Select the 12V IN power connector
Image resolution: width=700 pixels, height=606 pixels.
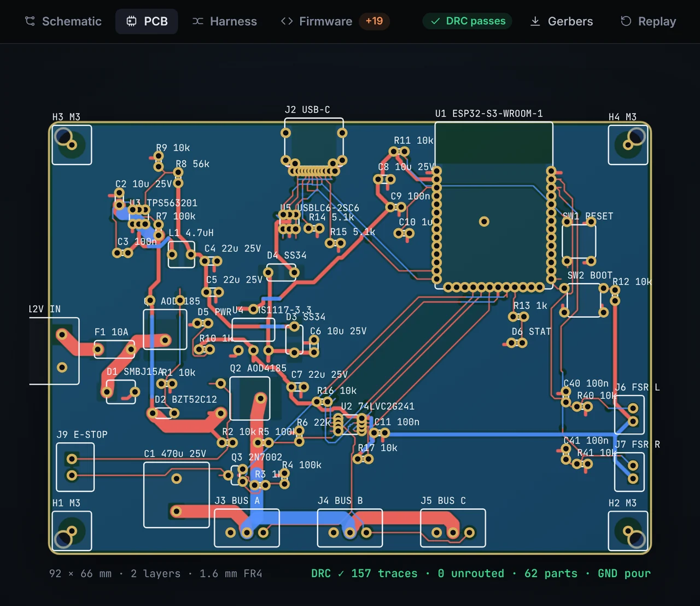54,351
